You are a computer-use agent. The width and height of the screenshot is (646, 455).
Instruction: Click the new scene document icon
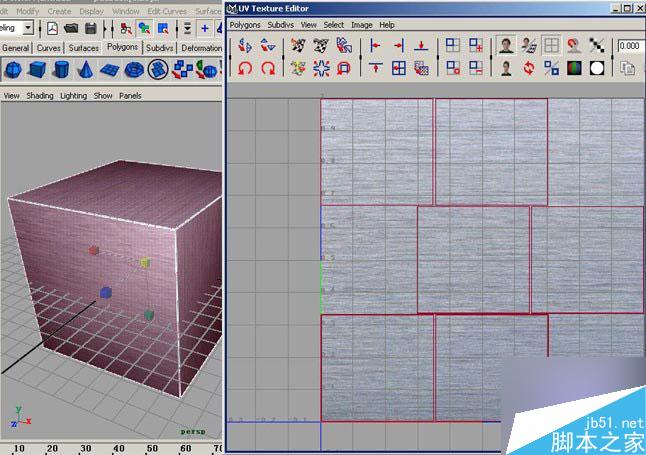(x=53, y=28)
